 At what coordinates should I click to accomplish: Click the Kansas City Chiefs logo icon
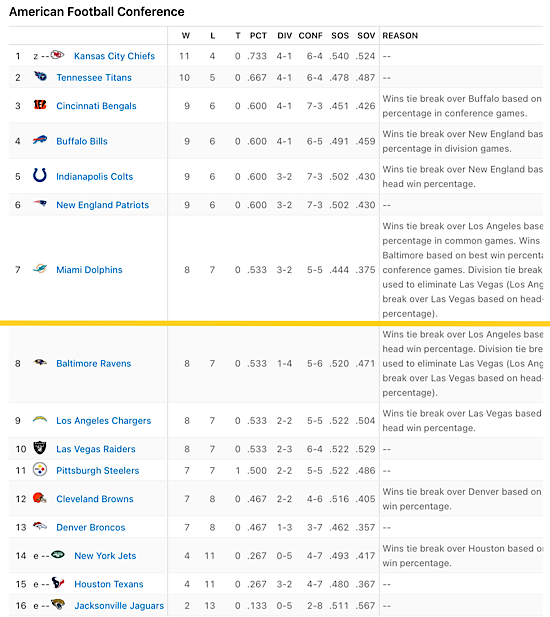point(57,55)
